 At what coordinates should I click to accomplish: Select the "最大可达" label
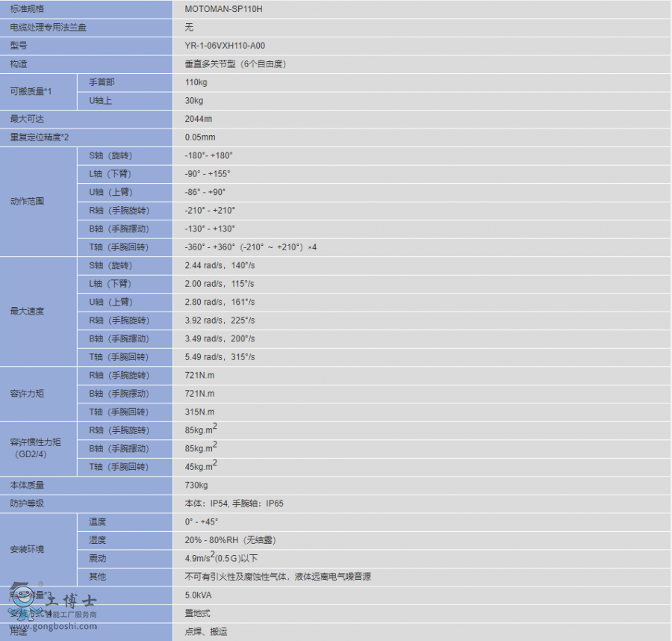pos(27,119)
